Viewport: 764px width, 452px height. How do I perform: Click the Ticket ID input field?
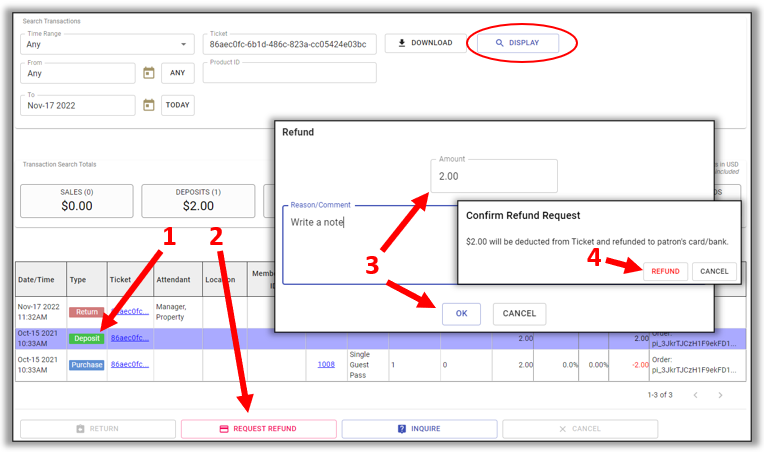(x=288, y=45)
